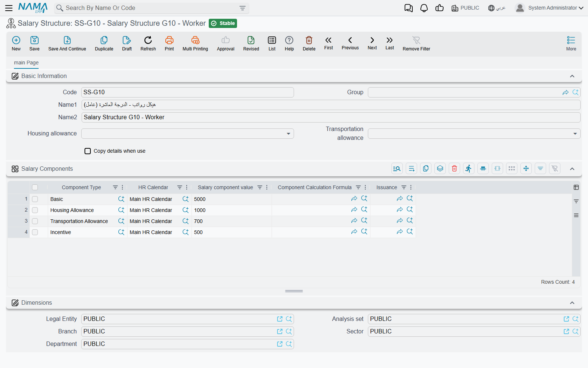Screen dimensions: 588x368
Task: Collapse the Salary Components section
Action: [572, 169]
